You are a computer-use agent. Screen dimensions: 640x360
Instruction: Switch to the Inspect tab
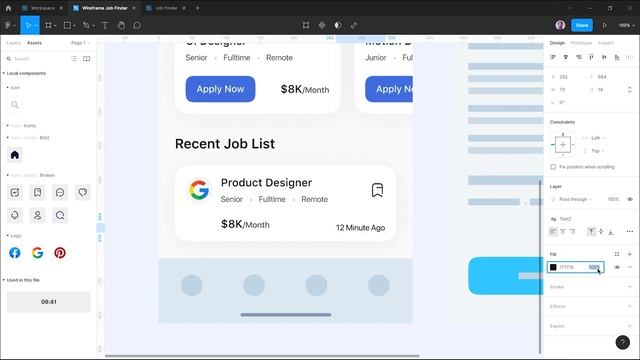(606, 43)
